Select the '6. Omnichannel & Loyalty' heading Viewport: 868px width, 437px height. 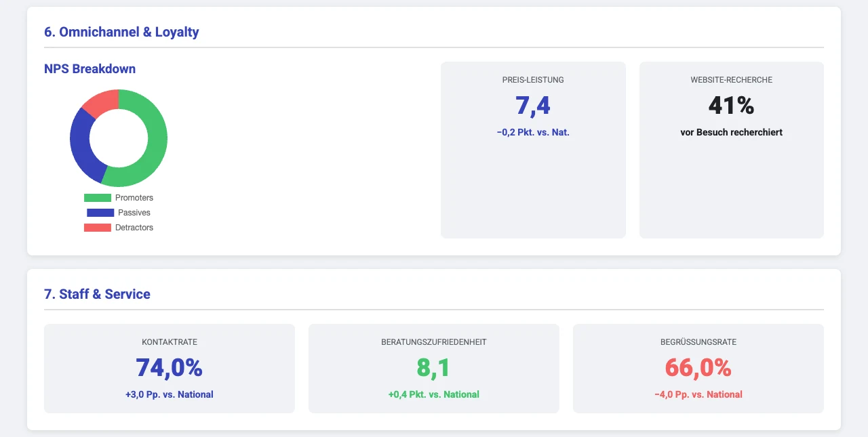pyautogui.click(x=121, y=32)
